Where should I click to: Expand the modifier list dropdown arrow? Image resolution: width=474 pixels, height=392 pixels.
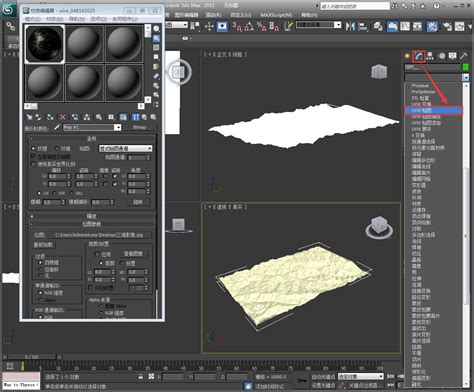pos(466,78)
